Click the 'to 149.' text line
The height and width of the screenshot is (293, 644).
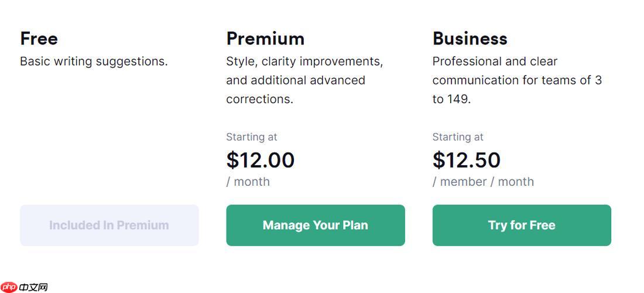tap(451, 99)
